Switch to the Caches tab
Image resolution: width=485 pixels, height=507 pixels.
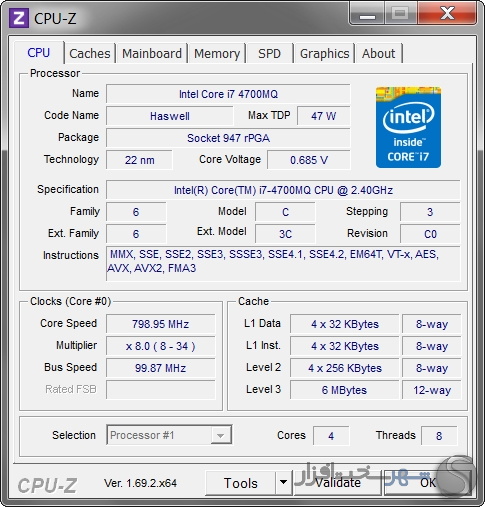click(x=90, y=53)
